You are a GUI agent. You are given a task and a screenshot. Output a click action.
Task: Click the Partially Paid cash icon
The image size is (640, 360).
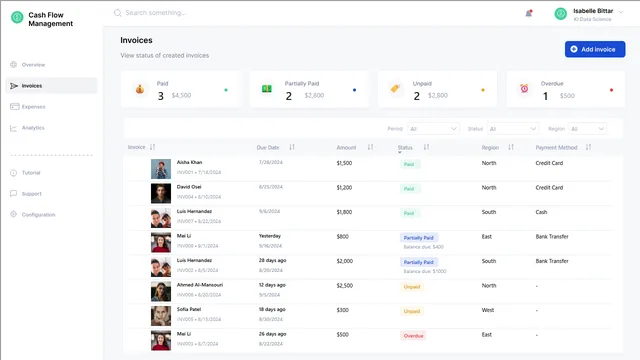pos(267,89)
